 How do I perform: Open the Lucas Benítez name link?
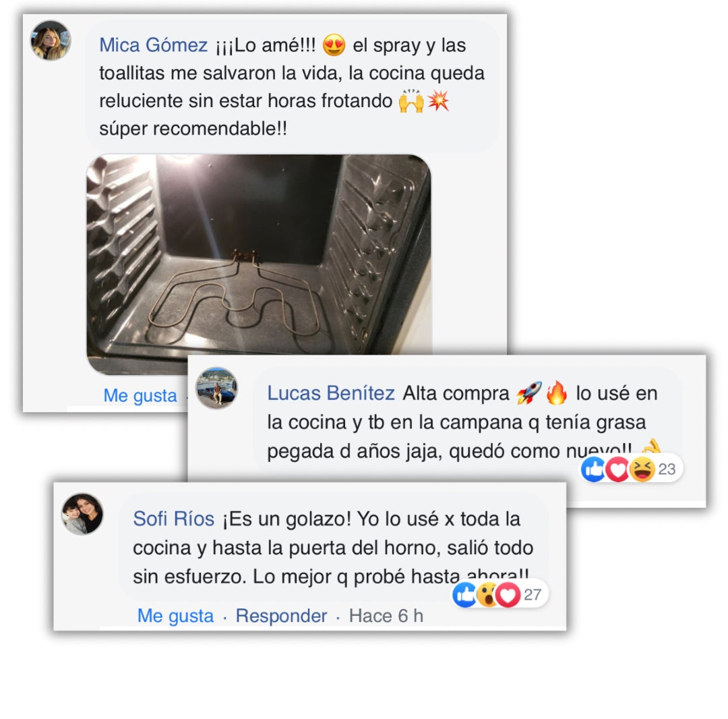(x=330, y=393)
